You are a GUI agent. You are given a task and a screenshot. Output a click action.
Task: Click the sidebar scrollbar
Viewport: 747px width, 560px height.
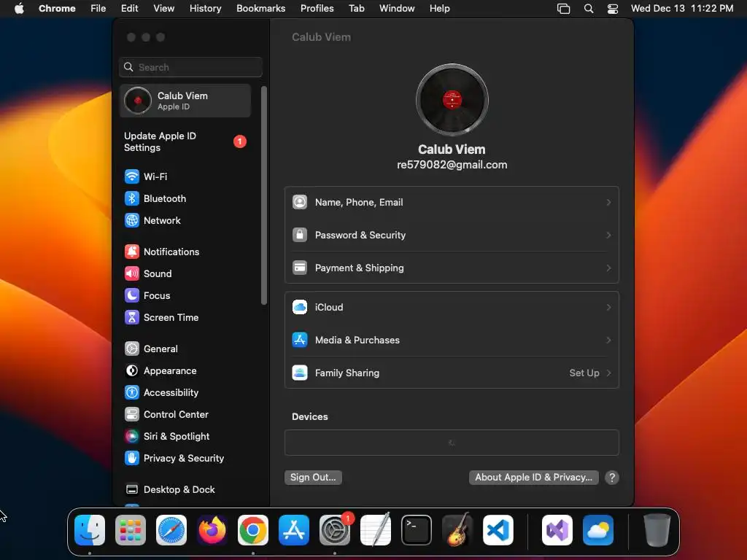264,195
